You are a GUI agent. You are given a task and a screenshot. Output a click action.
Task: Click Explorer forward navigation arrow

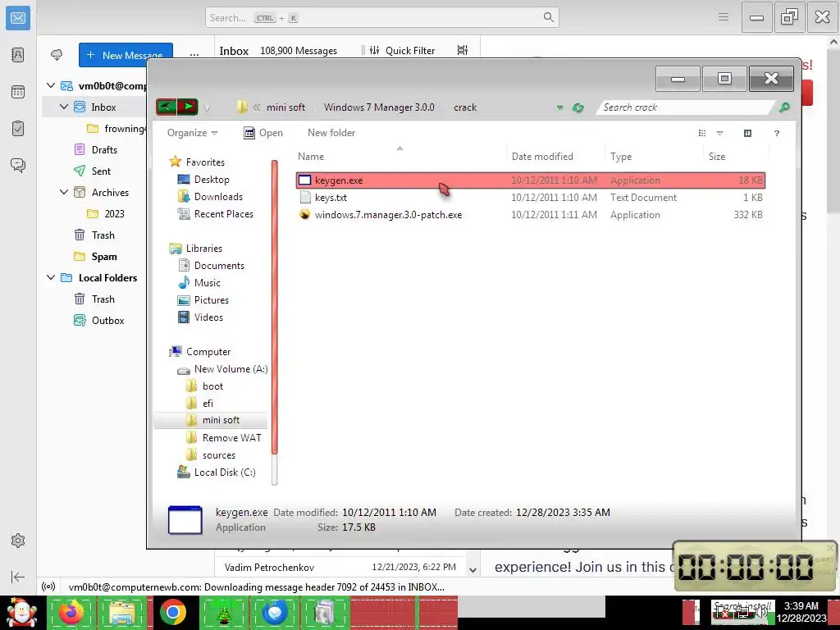coord(188,107)
